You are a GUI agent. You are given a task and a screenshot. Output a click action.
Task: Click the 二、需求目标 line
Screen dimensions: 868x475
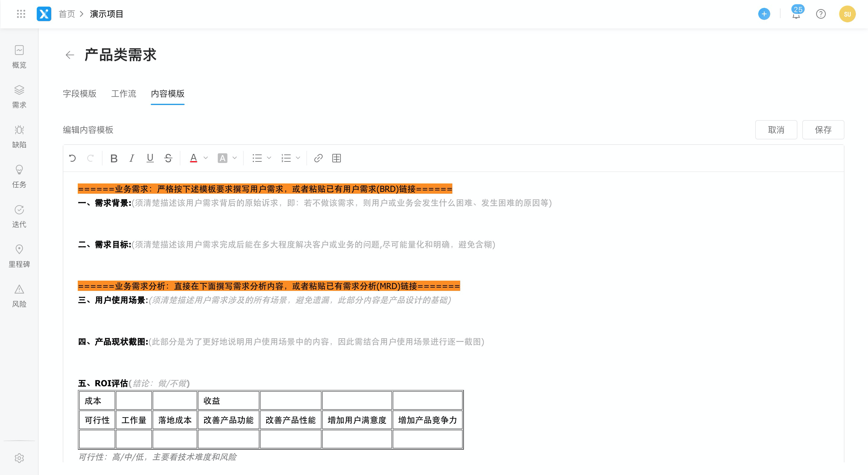pyautogui.click(x=287, y=244)
